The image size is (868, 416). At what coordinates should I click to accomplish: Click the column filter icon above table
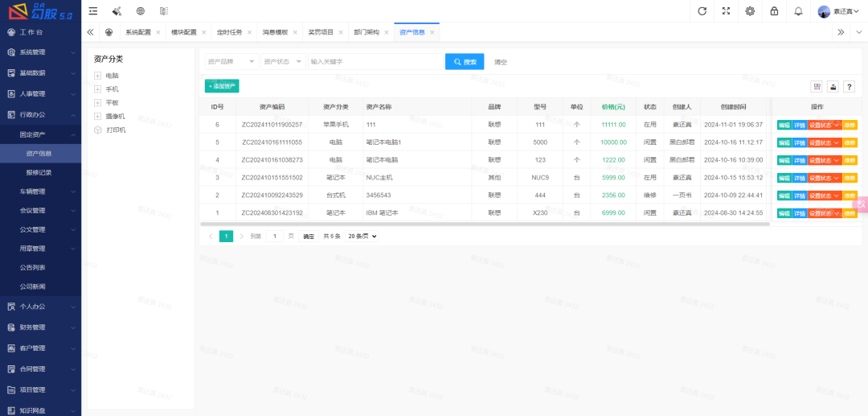click(817, 87)
